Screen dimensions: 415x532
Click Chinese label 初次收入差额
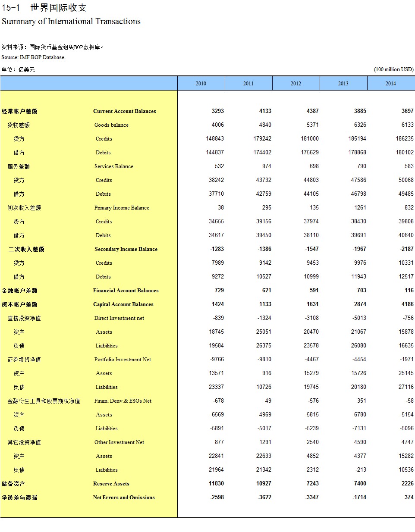click(24, 208)
